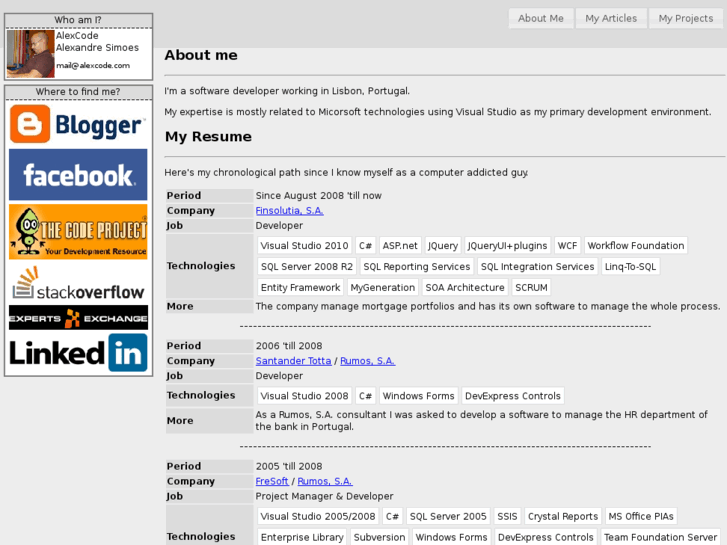Click the ASP.net technology tag
This screenshot has width=727, height=545.
point(400,246)
